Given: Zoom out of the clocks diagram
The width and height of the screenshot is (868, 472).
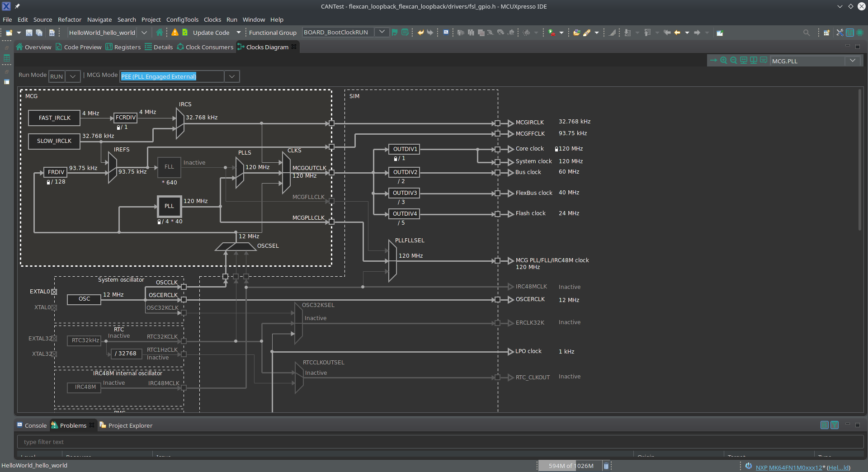Looking at the screenshot, I should pyautogui.click(x=733, y=61).
